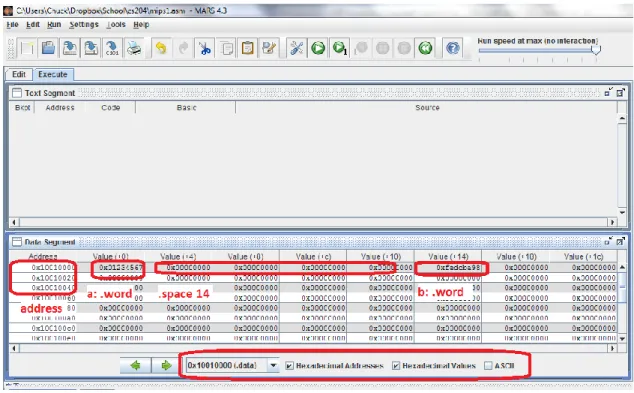Undo last edit with yellow arrow

161,49
